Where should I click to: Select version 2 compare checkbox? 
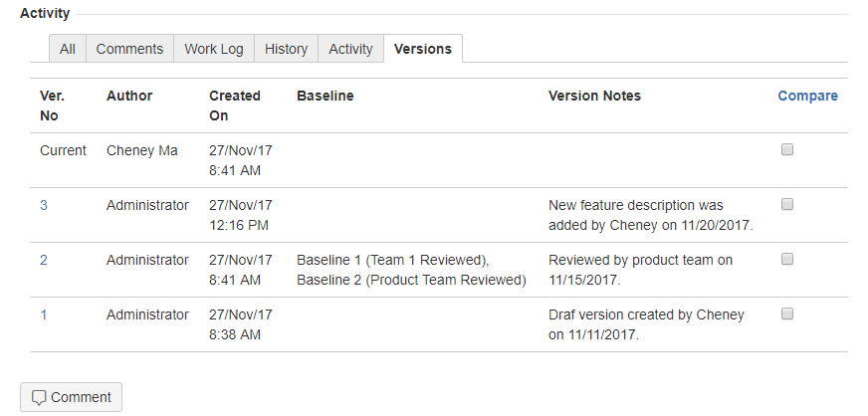[787, 259]
